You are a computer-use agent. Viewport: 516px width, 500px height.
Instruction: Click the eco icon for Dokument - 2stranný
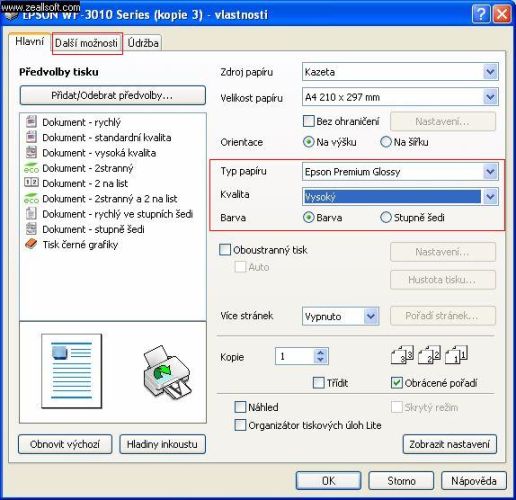tap(31, 168)
